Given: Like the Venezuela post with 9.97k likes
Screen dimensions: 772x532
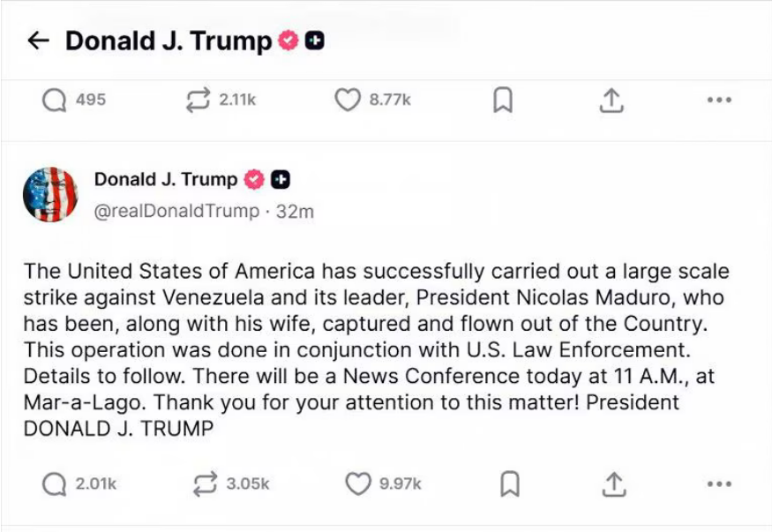Looking at the screenshot, I should click(x=357, y=483).
